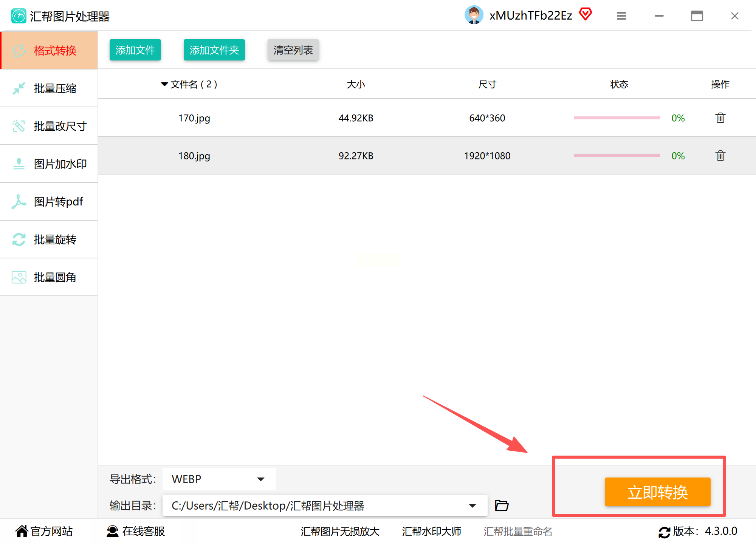Viewport: 756px width, 544px height.
Task: Click the red VIP diamond icon
Action: pos(586,15)
